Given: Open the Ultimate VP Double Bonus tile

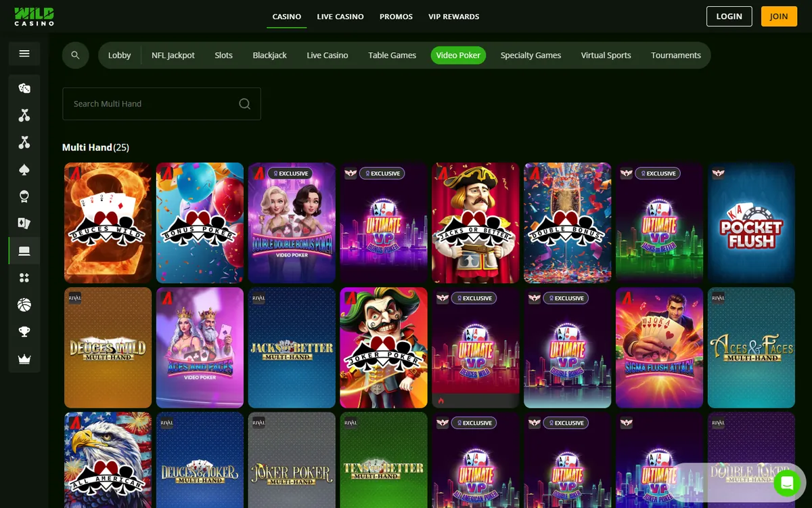Looking at the screenshot, I should click(x=568, y=347).
